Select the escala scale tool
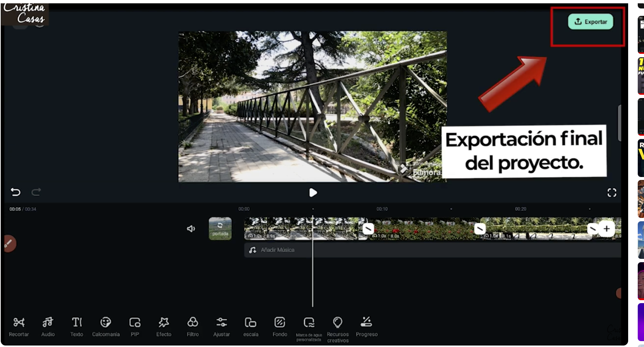Image resolution: width=644 pixels, height=347 pixels. pos(251,327)
